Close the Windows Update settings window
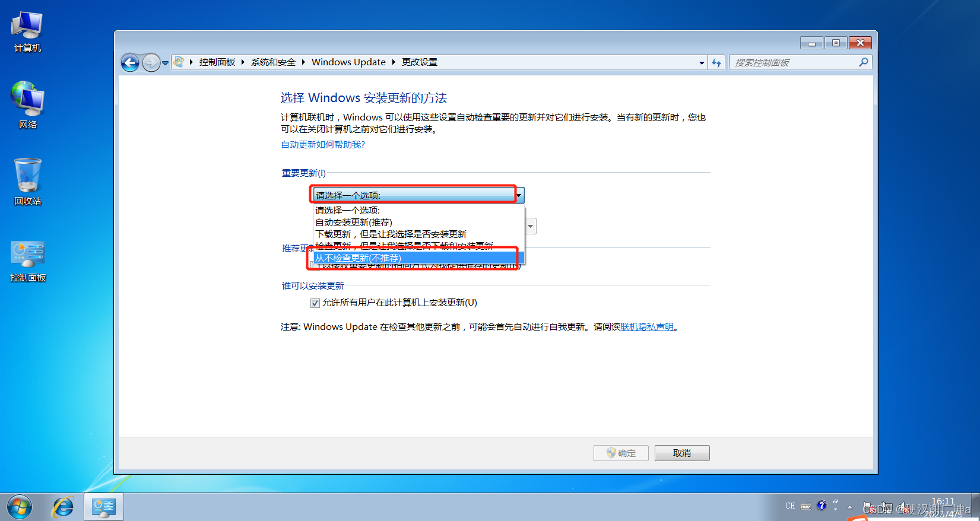This screenshot has width=980, height=521. [860, 43]
